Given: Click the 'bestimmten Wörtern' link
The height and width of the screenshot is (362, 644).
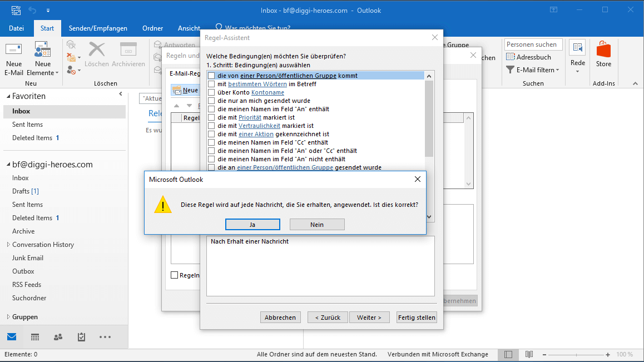Looking at the screenshot, I should click(257, 84).
